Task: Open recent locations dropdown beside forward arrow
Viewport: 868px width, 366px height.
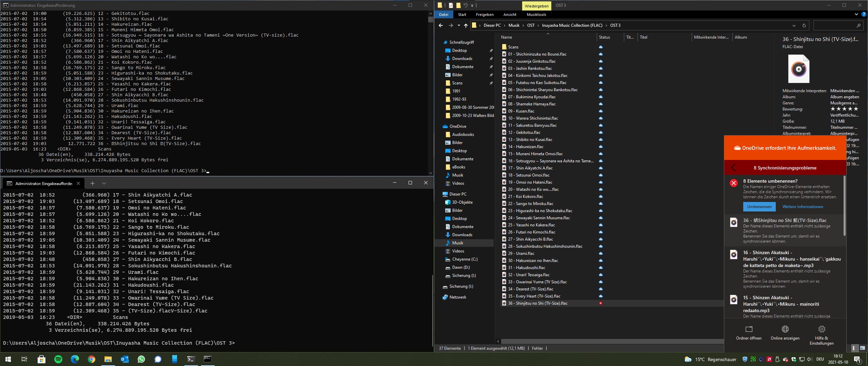Action: (459, 25)
